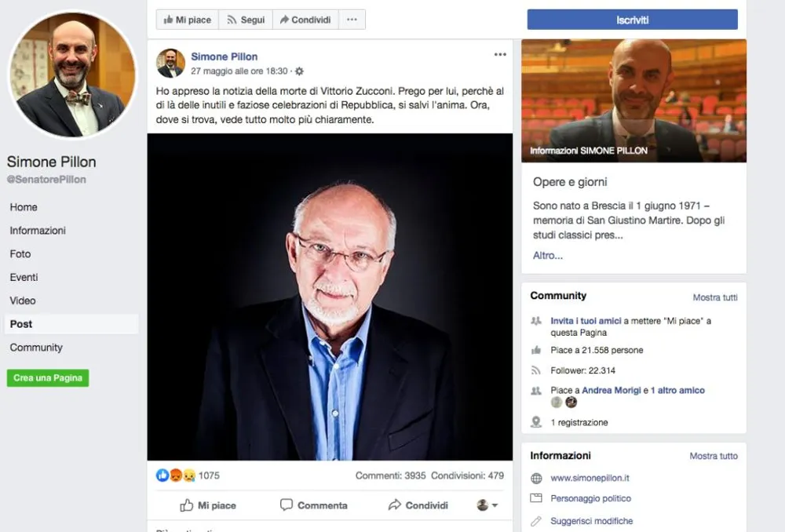This screenshot has height=532, width=785.
Task: Toggle Mi piace for the page
Action: 187,20
